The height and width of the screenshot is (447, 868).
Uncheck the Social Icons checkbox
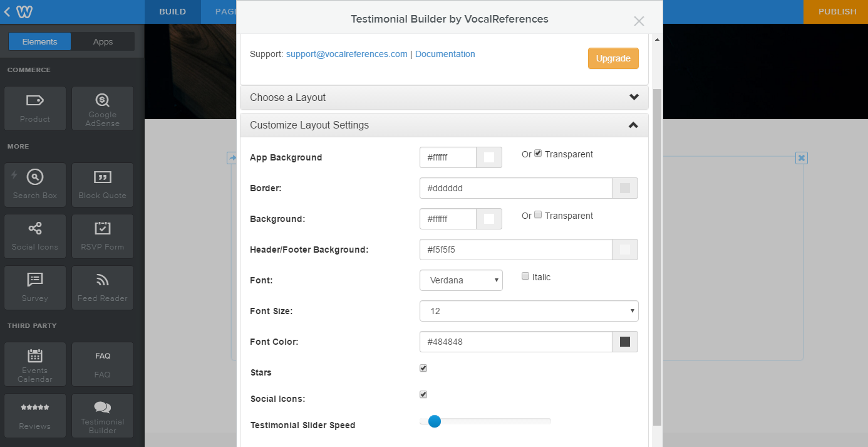click(x=423, y=394)
